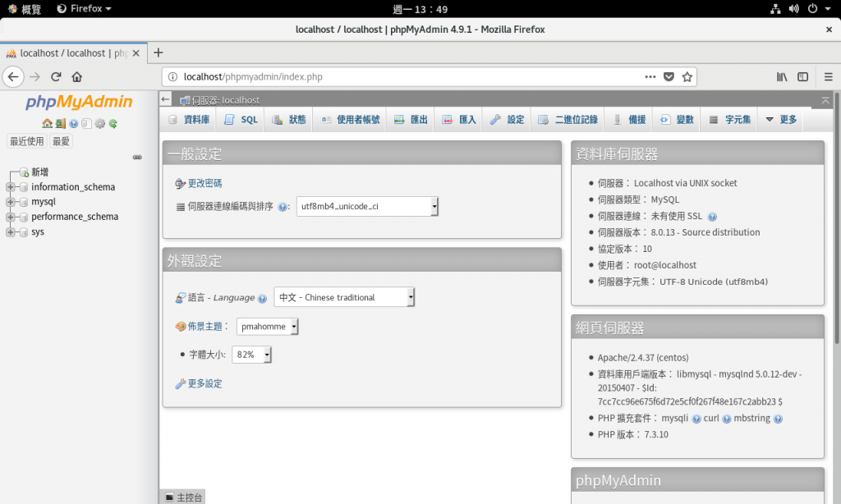
Task: Open the 二進位記錄 tab
Action: (568, 120)
